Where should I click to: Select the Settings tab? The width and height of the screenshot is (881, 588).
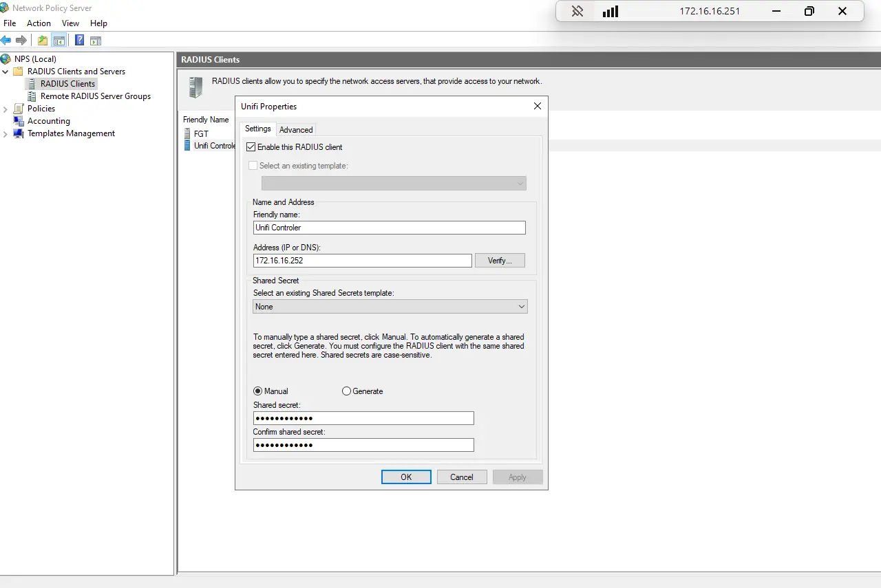258,129
